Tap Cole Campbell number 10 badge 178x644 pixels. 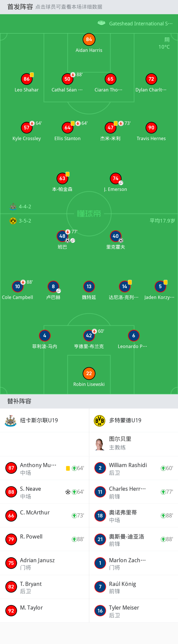[x=18, y=286]
